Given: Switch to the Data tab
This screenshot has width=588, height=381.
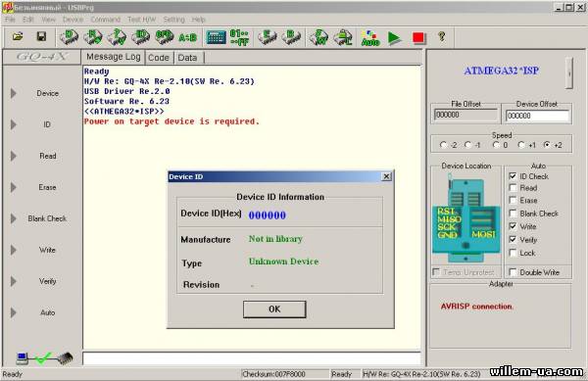Looking at the screenshot, I should [187, 58].
